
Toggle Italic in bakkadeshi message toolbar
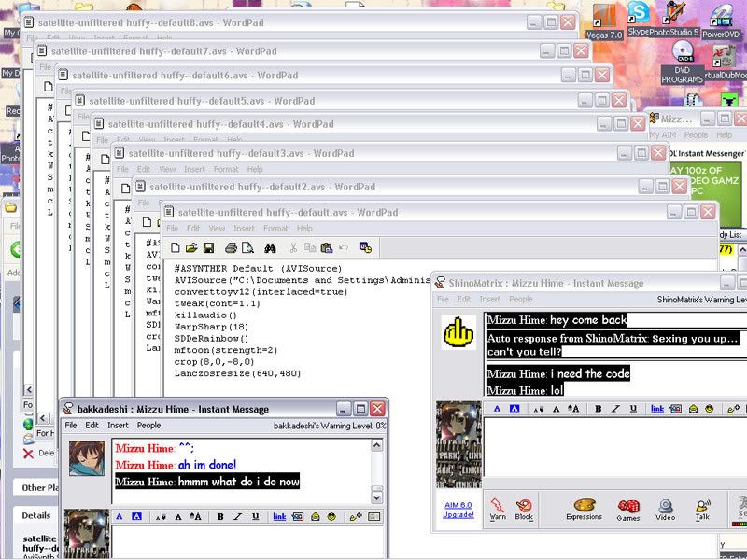pyautogui.click(x=238, y=517)
